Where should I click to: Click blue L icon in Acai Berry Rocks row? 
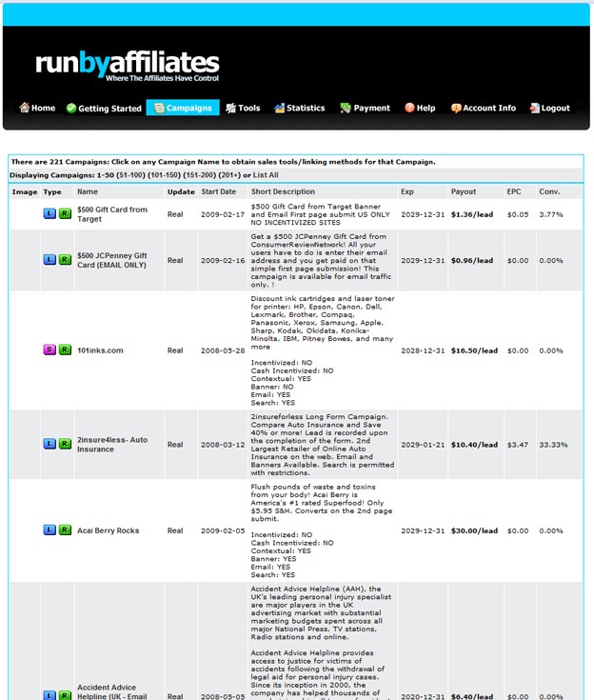coord(49,530)
